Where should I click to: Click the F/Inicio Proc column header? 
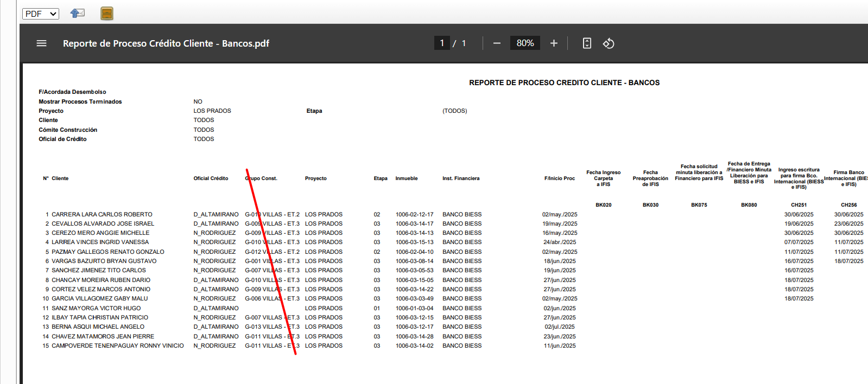tap(559, 178)
